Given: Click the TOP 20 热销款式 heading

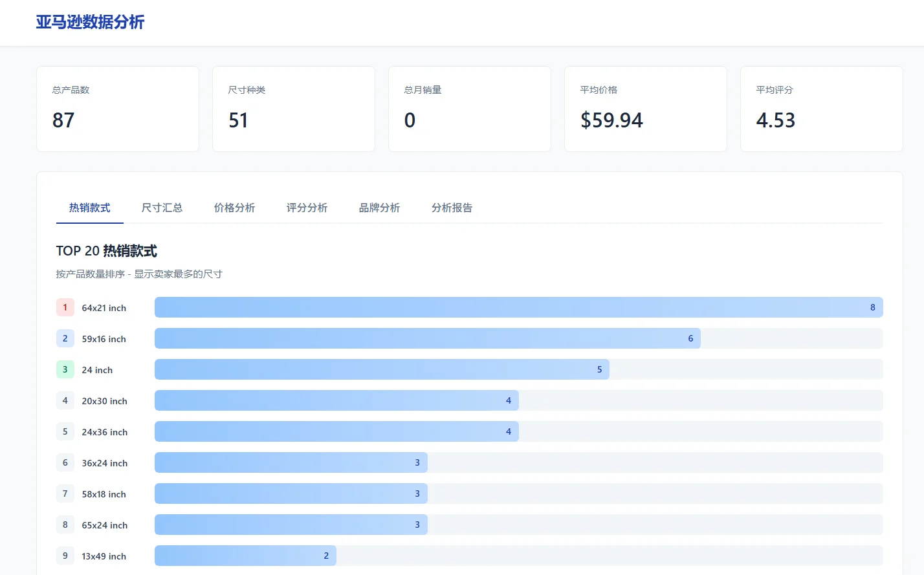Looking at the screenshot, I should [107, 251].
